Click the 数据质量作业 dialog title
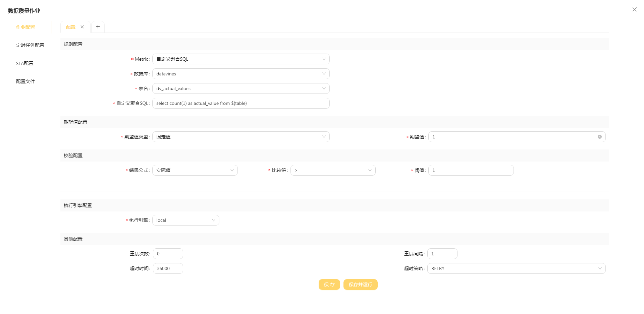The width and height of the screenshot is (644, 314). [x=24, y=11]
